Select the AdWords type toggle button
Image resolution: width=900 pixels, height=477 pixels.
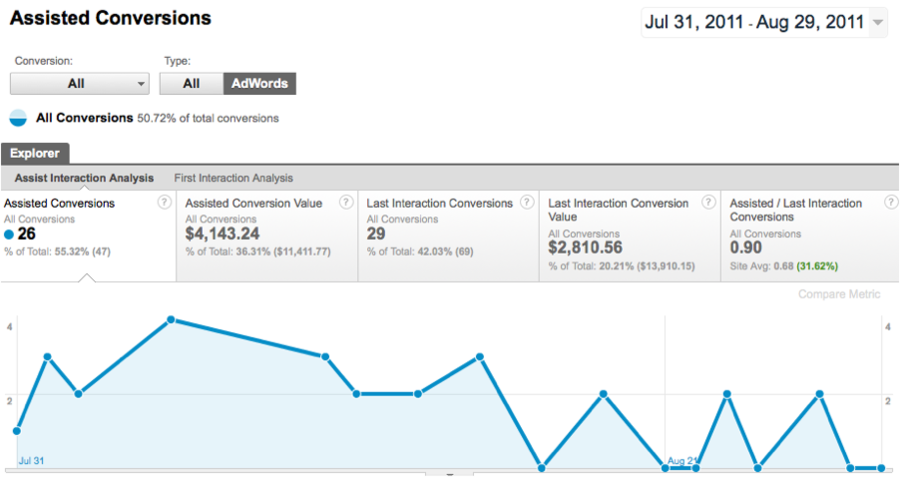259,84
